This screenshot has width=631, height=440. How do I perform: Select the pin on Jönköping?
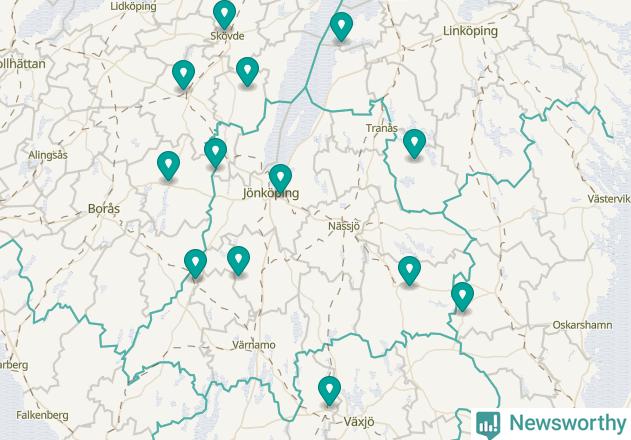(280, 178)
